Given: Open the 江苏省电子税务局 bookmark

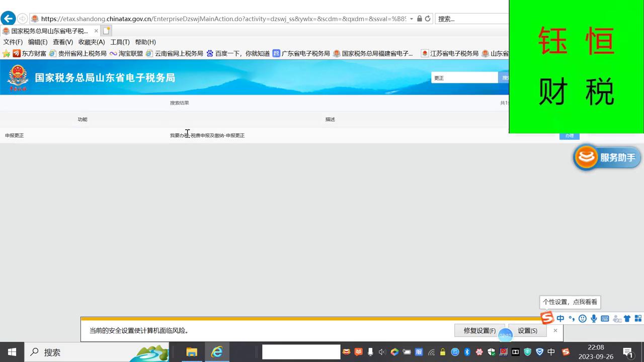Looking at the screenshot, I should [450, 53].
